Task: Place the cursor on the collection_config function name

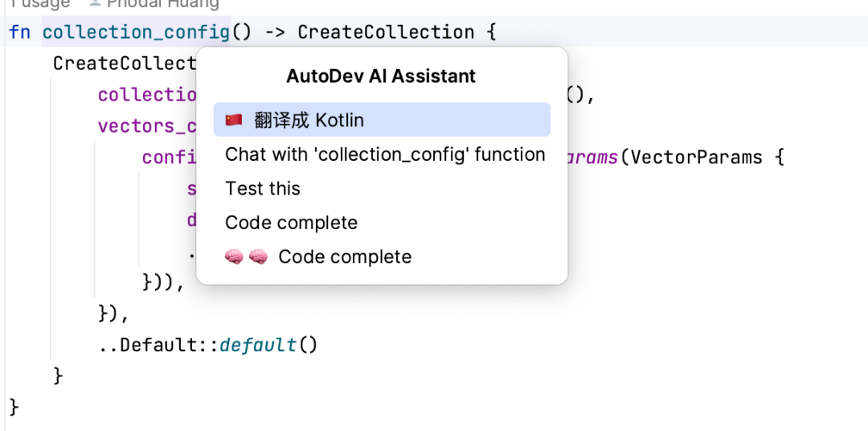Action: pos(136,32)
